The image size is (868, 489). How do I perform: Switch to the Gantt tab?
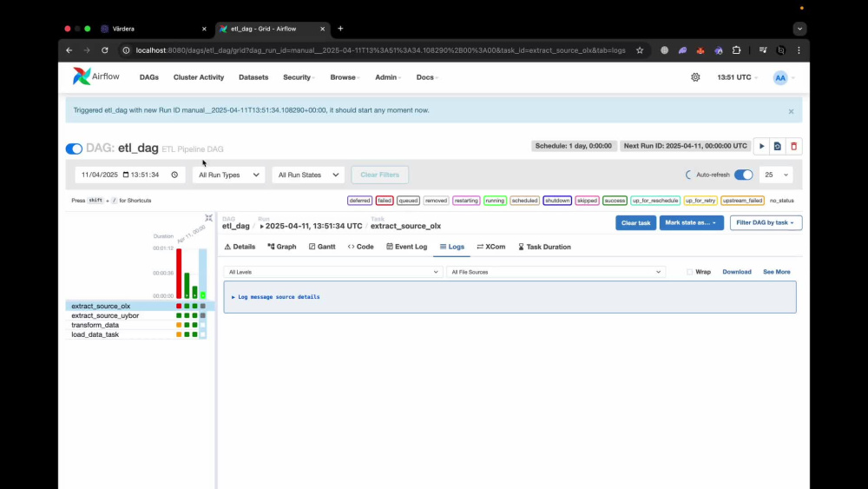tap(322, 247)
